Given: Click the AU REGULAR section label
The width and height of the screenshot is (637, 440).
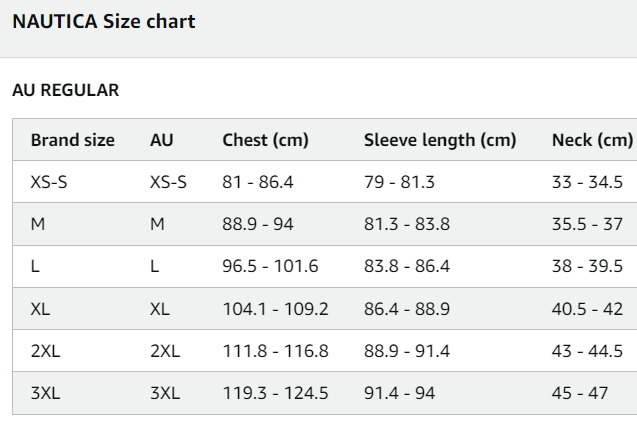Looking at the screenshot, I should tap(66, 90).
